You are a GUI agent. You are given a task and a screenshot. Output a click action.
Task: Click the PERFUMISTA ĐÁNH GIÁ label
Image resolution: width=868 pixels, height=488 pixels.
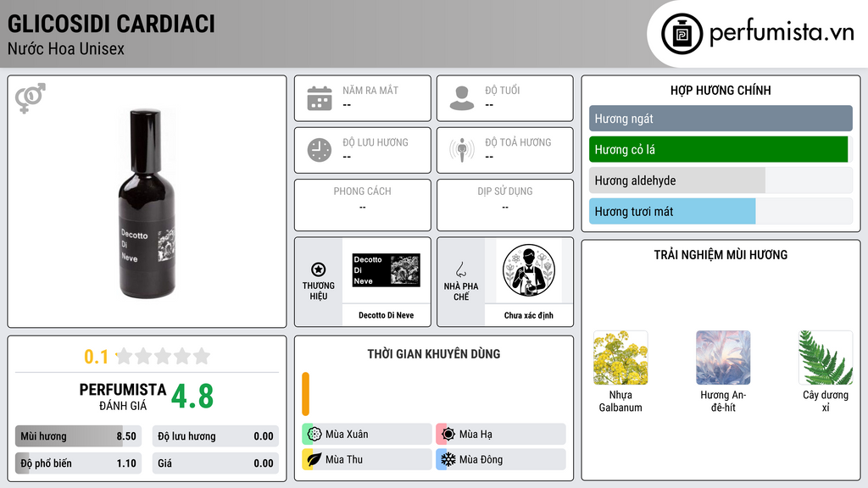(123, 396)
